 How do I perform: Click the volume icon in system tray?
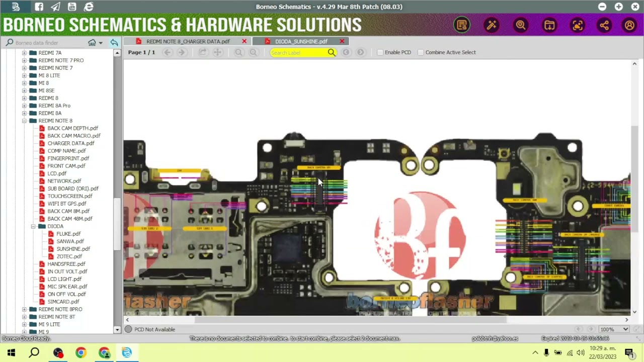tap(581, 353)
